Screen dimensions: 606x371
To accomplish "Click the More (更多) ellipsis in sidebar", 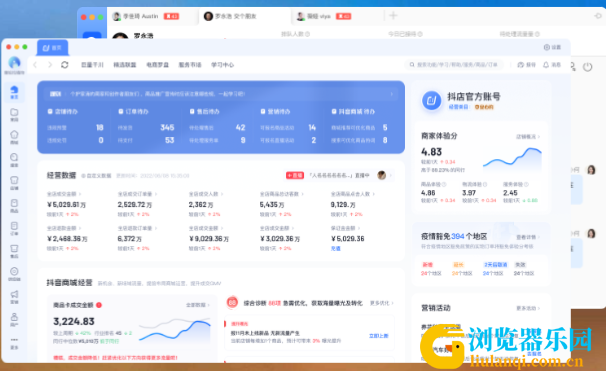I will click(14, 343).
